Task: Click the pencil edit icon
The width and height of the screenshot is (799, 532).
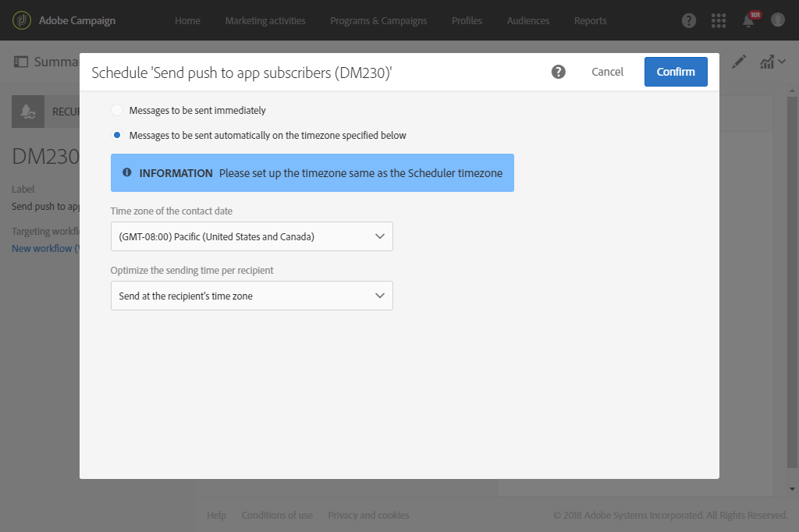Action: (x=739, y=62)
